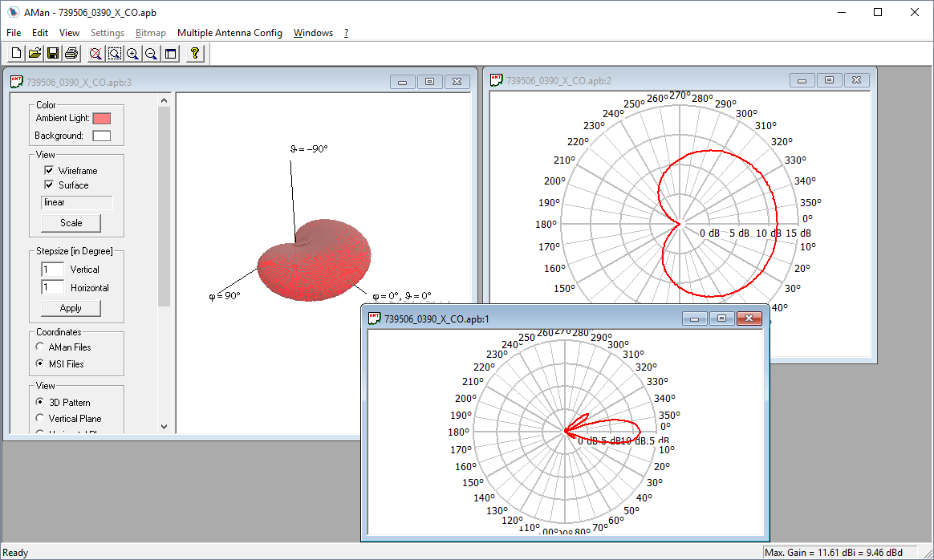The width and height of the screenshot is (934, 560).
Task: Click the zoom in magnifier icon
Action: pos(132,54)
